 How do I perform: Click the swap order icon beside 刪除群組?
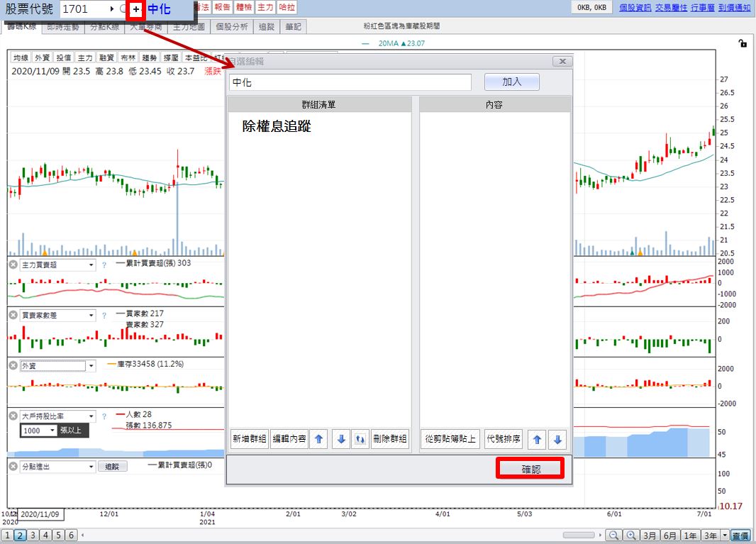click(360, 439)
